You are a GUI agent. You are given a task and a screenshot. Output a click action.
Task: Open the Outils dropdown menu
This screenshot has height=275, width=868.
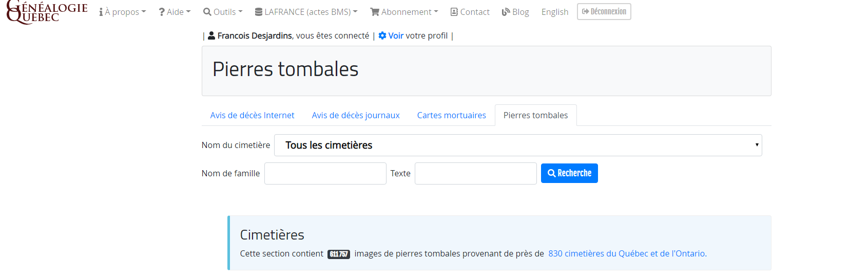click(x=223, y=12)
